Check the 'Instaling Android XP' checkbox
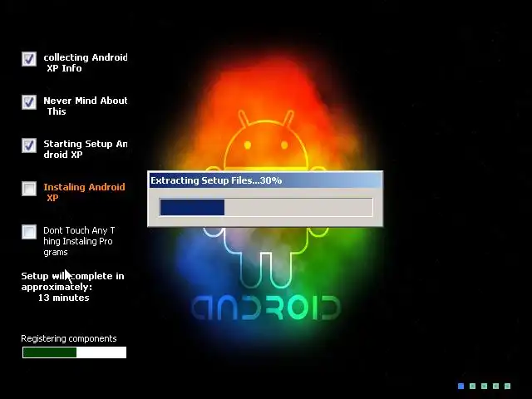 tap(29, 189)
